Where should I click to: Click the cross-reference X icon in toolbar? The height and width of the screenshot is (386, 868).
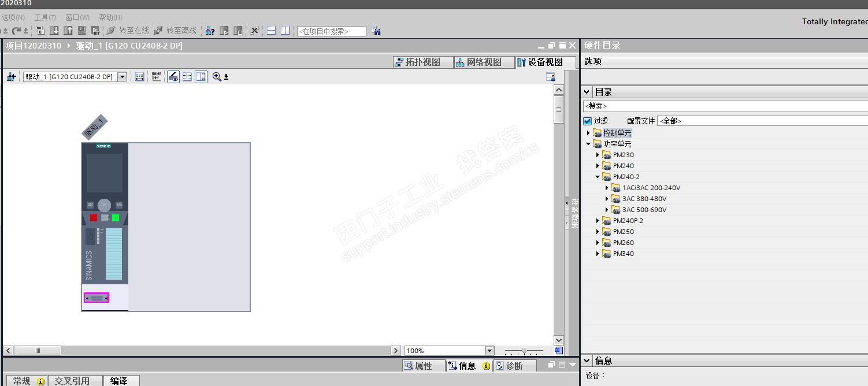click(x=254, y=31)
